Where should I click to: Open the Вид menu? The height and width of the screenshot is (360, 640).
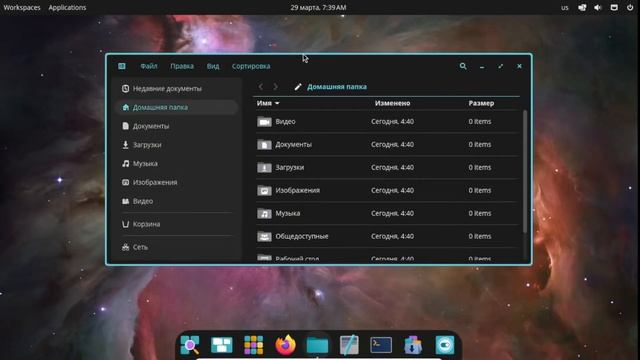(213, 66)
